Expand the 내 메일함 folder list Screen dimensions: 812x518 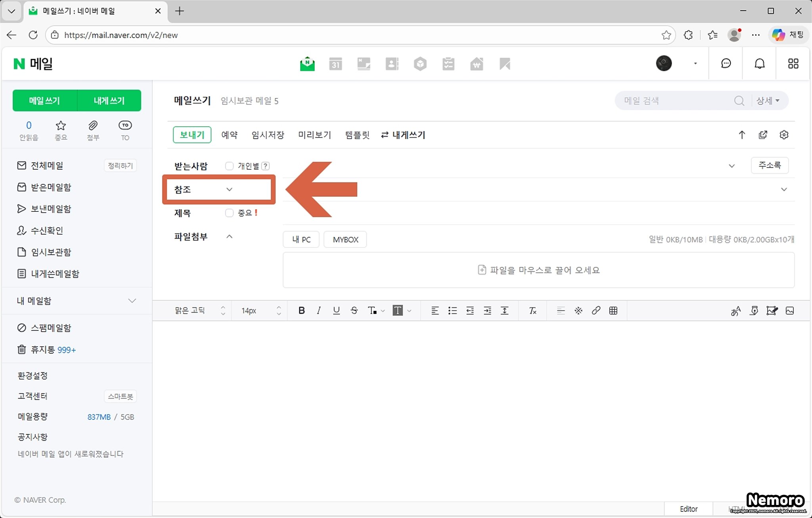132,301
